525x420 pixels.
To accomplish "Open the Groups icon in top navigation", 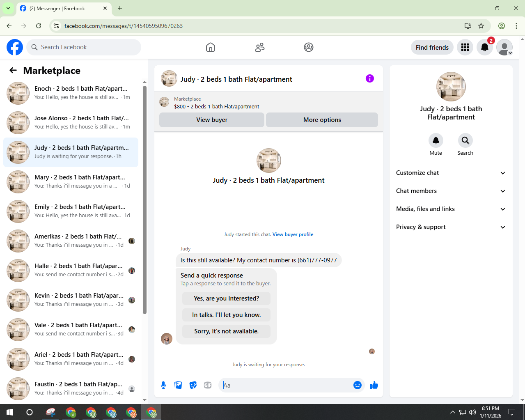I will click(x=309, y=47).
